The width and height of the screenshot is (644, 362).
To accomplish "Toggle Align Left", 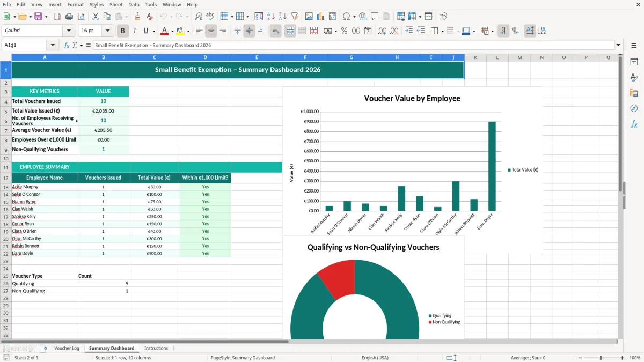I will (200, 31).
